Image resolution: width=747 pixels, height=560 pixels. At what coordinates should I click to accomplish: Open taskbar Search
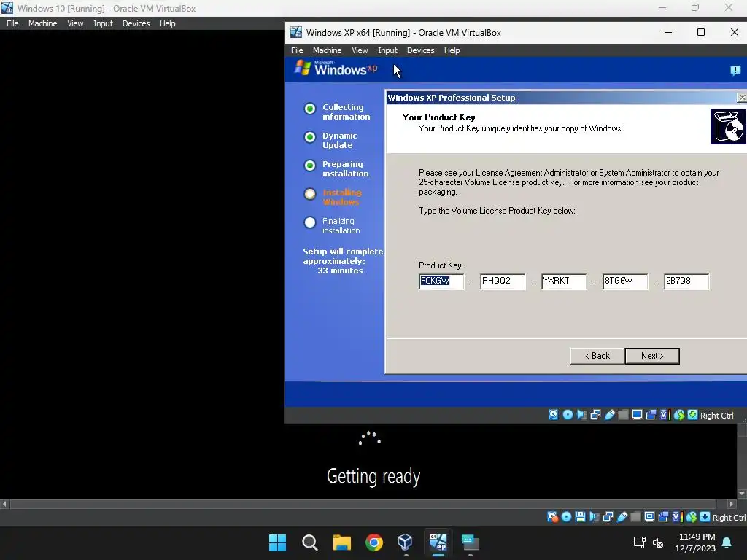(x=309, y=542)
